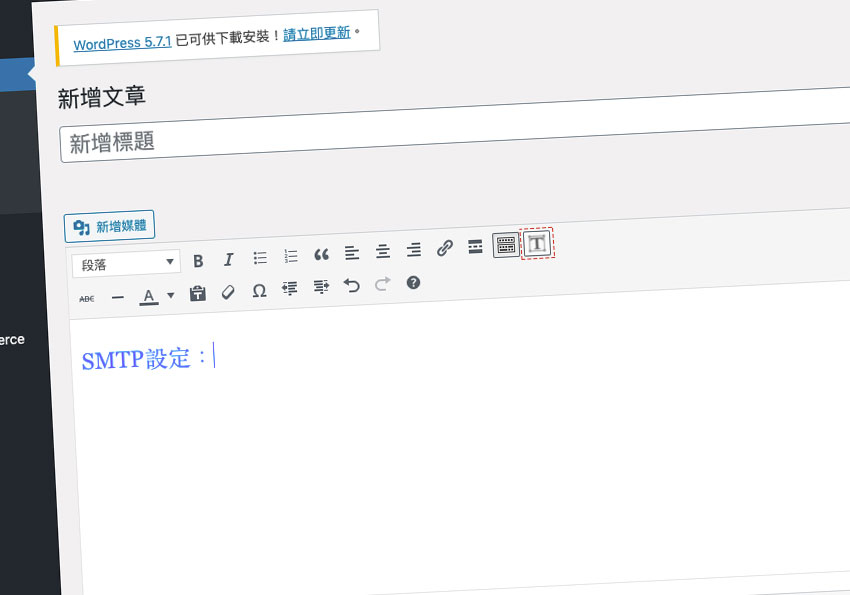The height and width of the screenshot is (595, 850).
Task: Focus the 新增標題 title field
Action: [454, 125]
